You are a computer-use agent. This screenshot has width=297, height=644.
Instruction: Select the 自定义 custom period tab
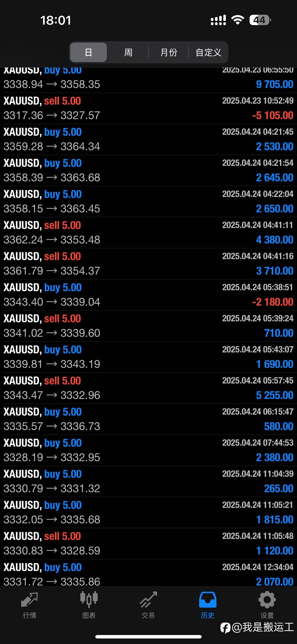[x=209, y=52]
